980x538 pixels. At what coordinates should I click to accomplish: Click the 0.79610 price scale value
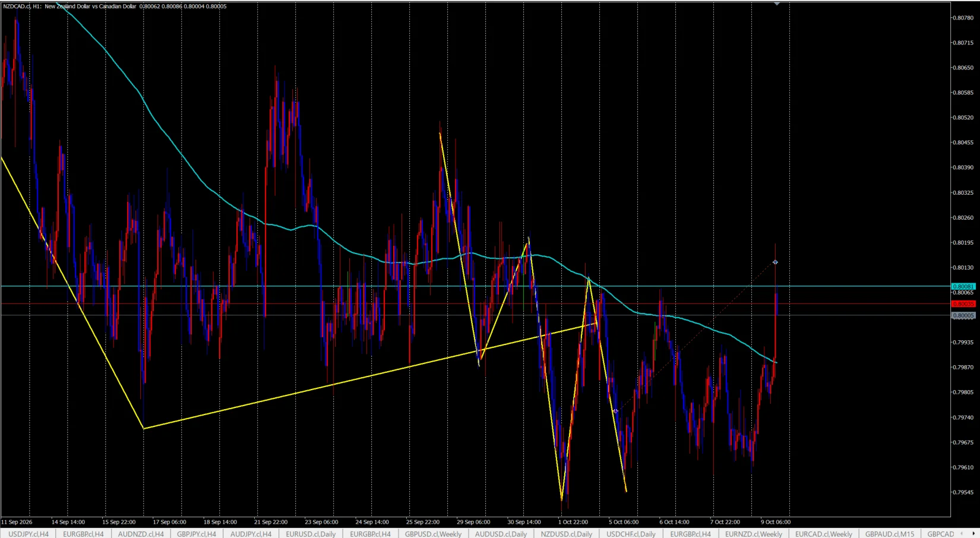click(963, 468)
